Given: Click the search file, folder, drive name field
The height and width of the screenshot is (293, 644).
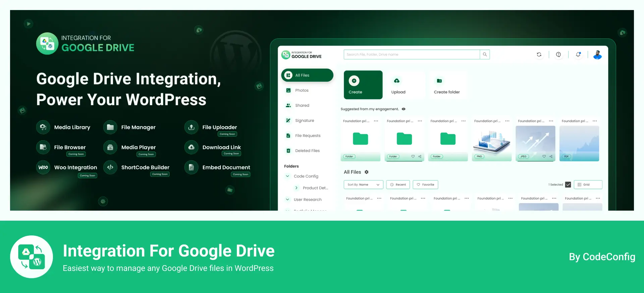Looking at the screenshot, I should coord(412,55).
